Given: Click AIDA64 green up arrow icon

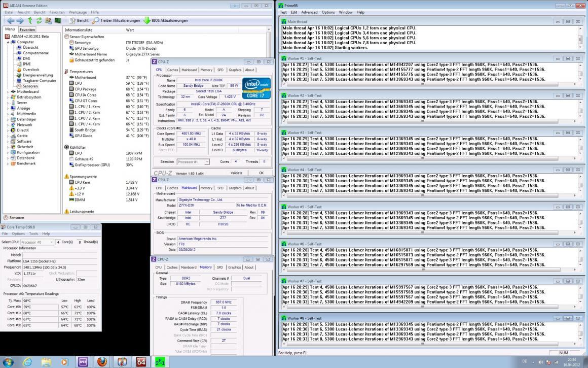Looking at the screenshot, I should [x=30, y=21].
